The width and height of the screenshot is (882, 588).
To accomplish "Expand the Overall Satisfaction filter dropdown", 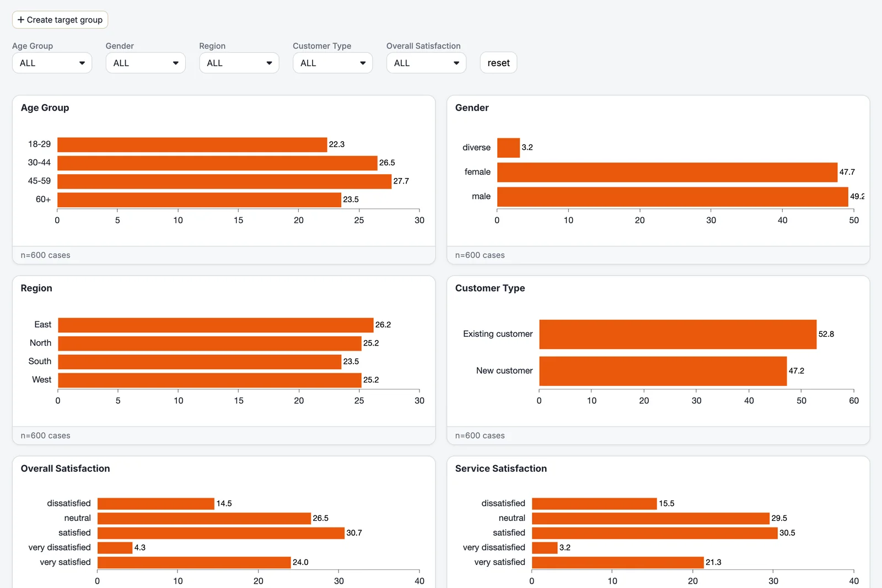I will pyautogui.click(x=426, y=63).
